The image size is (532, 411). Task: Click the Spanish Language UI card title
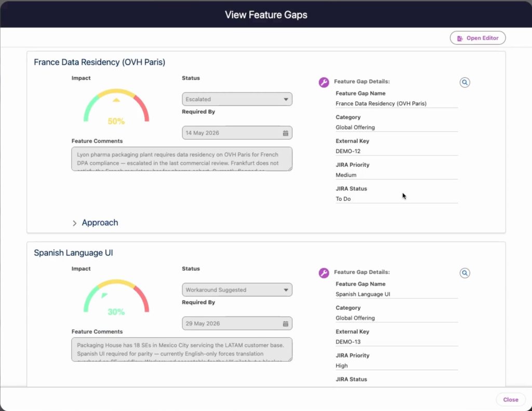[73, 253]
